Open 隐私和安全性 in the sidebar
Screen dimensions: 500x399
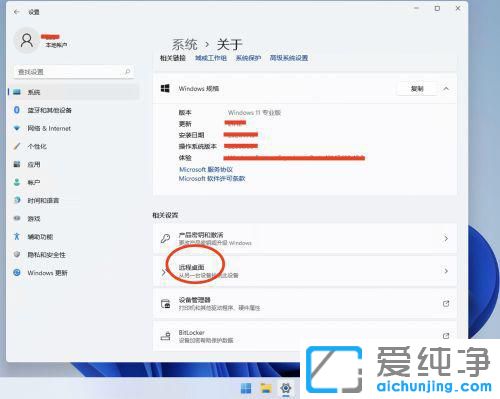[74, 255]
